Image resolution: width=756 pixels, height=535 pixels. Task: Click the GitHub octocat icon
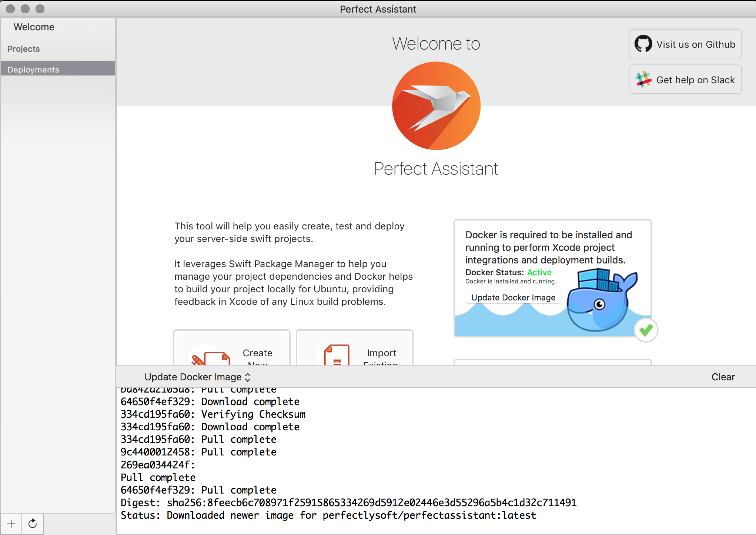pos(643,44)
